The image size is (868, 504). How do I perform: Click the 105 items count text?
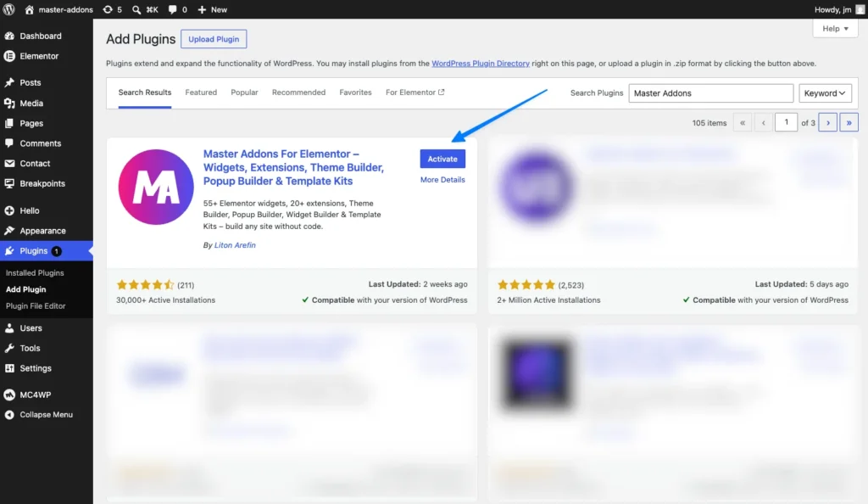709,123
